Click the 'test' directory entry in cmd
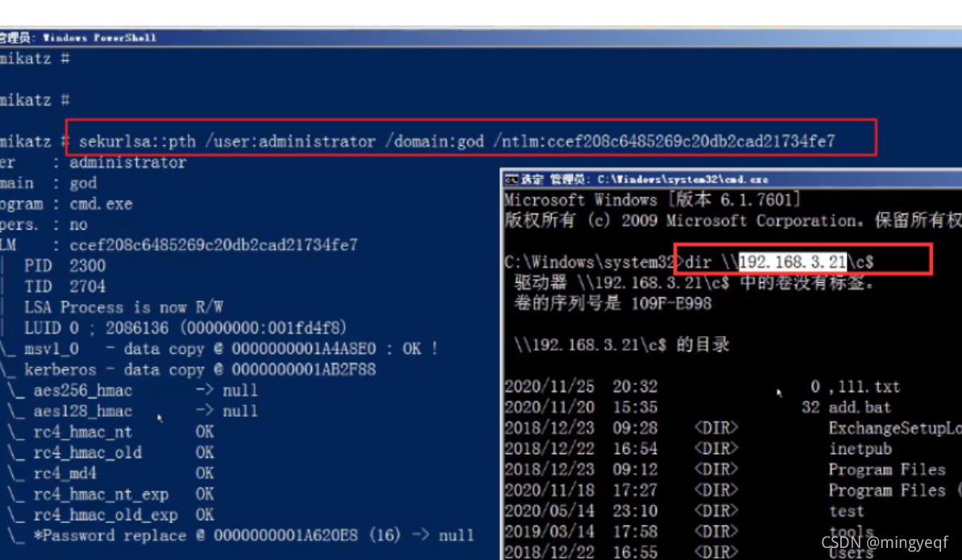This screenshot has height=560, width=962. [846, 512]
